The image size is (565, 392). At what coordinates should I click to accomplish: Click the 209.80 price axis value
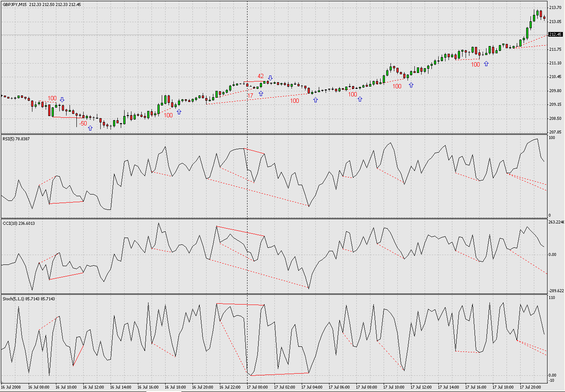coord(555,91)
